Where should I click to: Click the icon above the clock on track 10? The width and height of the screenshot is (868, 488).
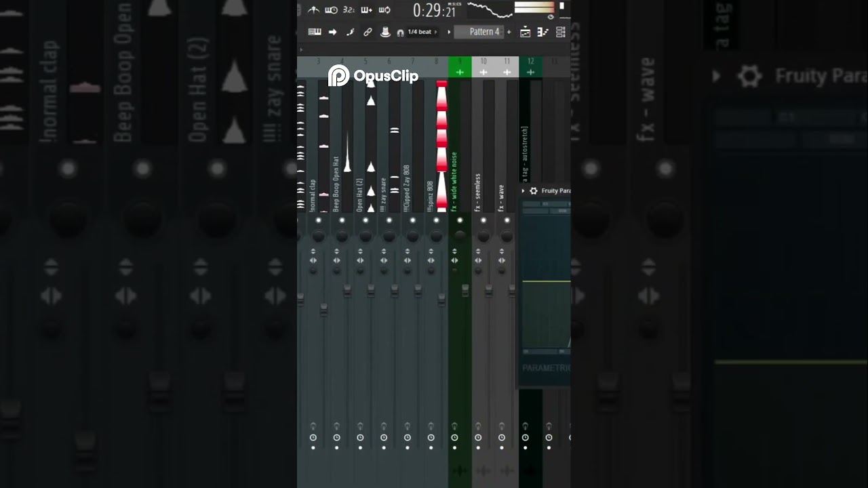click(x=478, y=426)
